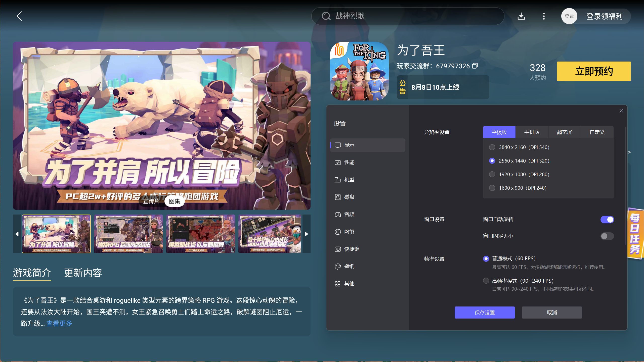Select 1920 x 1080 resolution option
Image resolution: width=644 pixels, height=362 pixels.
point(492,174)
